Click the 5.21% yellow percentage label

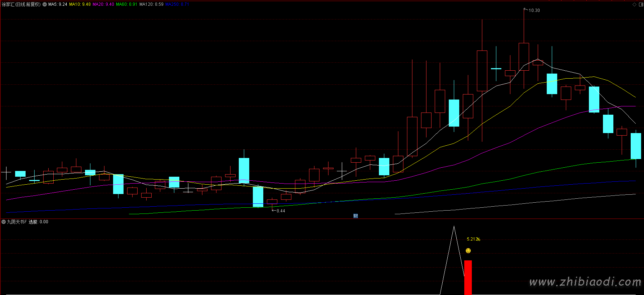point(473,239)
